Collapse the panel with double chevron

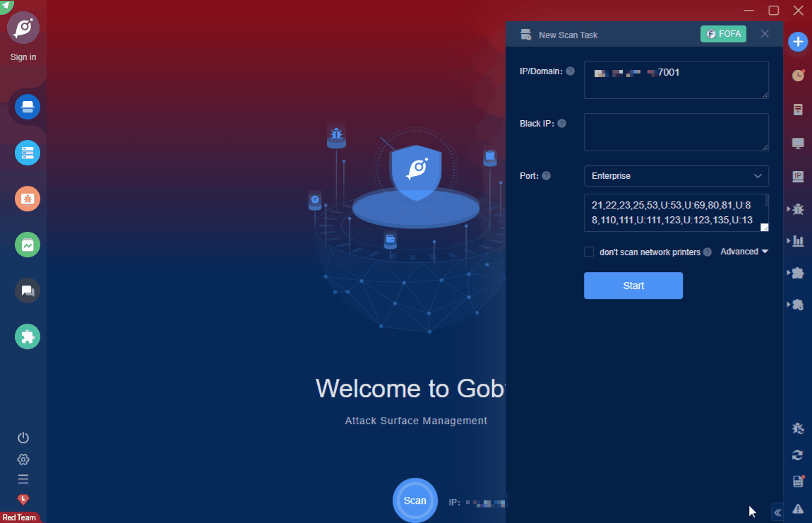(x=778, y=512)
